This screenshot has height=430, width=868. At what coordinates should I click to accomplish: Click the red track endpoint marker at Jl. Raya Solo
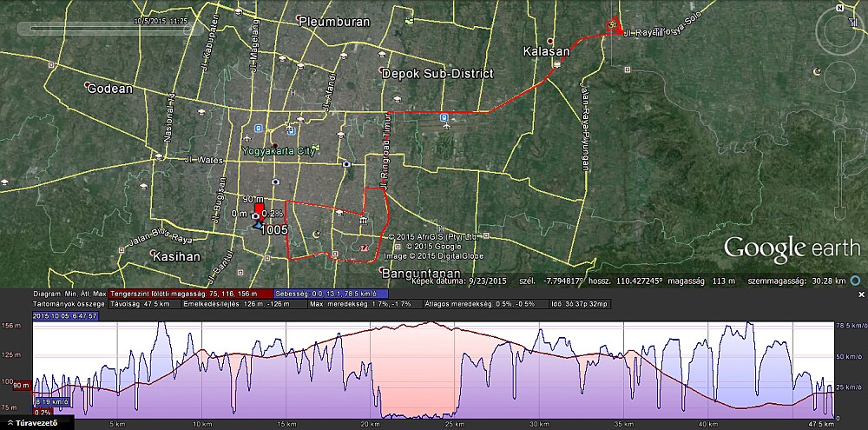pyautogui.click(x=612, y=23)
